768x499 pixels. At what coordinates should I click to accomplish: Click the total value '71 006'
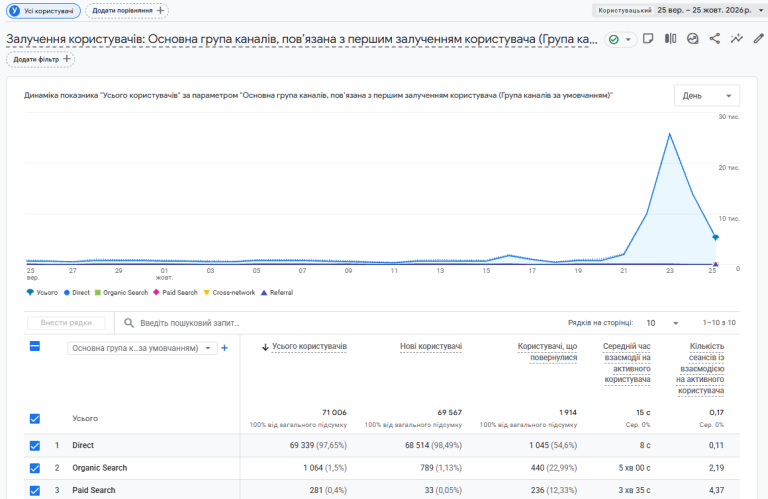334,412
